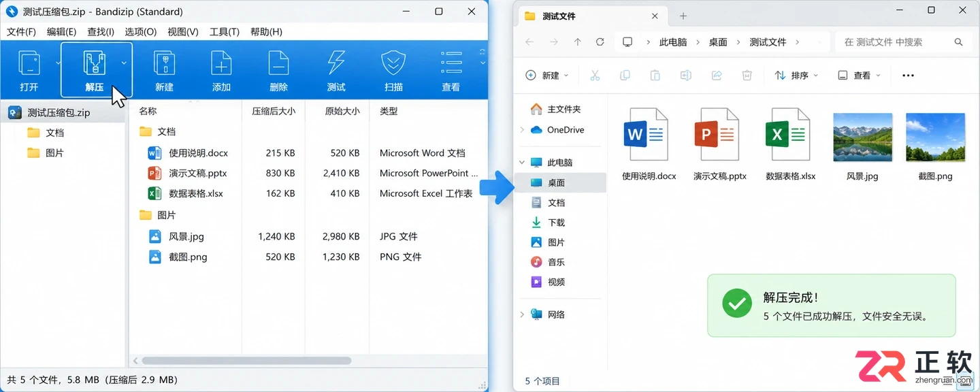Click the Explorer up-one-level arrow
This screenshot has width=980, height=392.
[x=578, y=42]
